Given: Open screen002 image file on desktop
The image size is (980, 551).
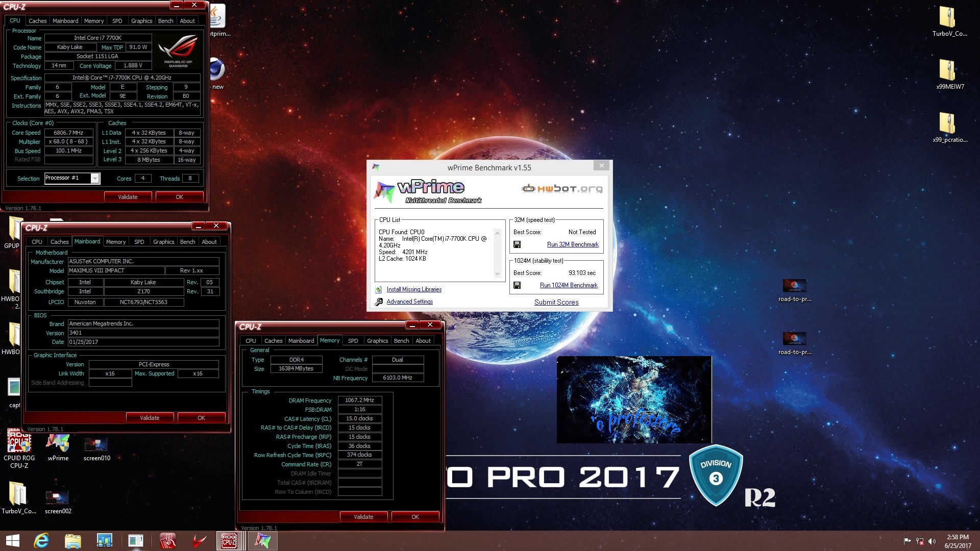Looking at the screenshot, I should (x=58, y=502).
